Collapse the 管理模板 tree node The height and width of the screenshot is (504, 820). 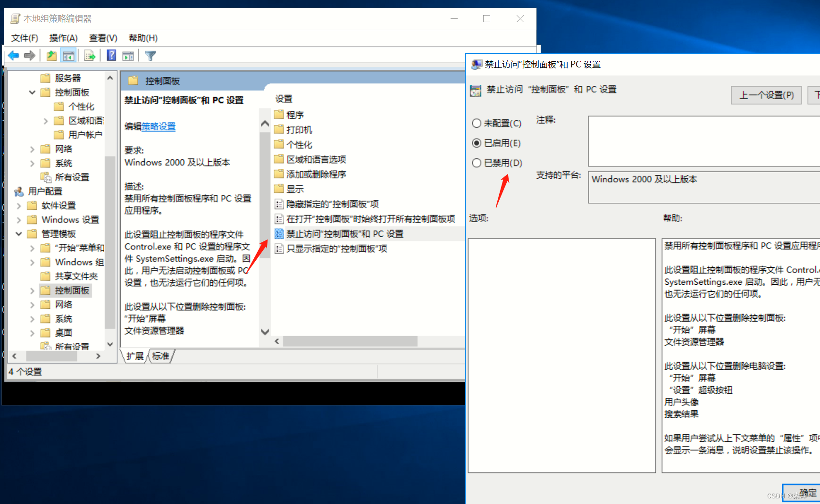(19, 233)
